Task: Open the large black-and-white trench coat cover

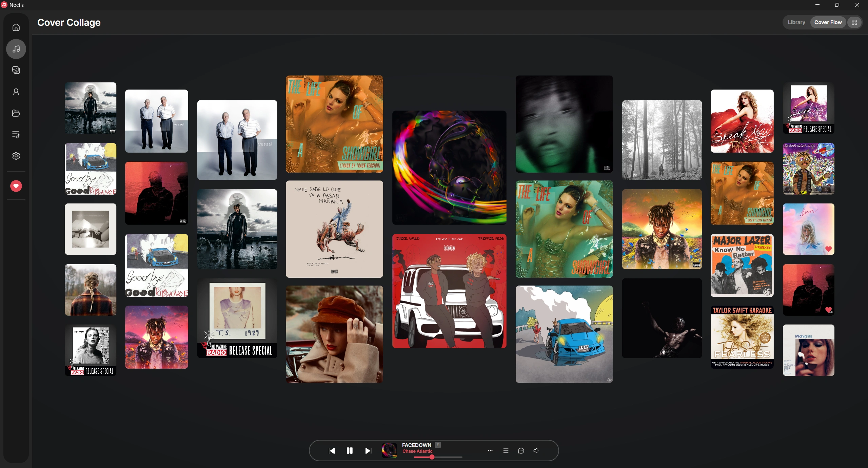Action: (x=237, y=229)
